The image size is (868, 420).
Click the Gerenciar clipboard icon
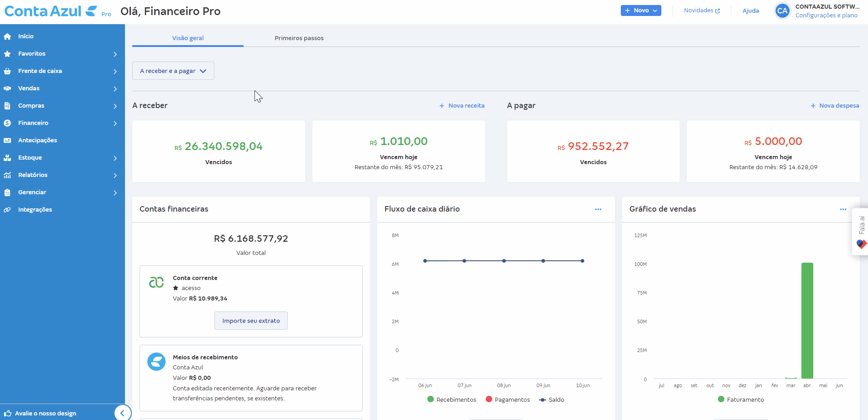tap(7, 192)
